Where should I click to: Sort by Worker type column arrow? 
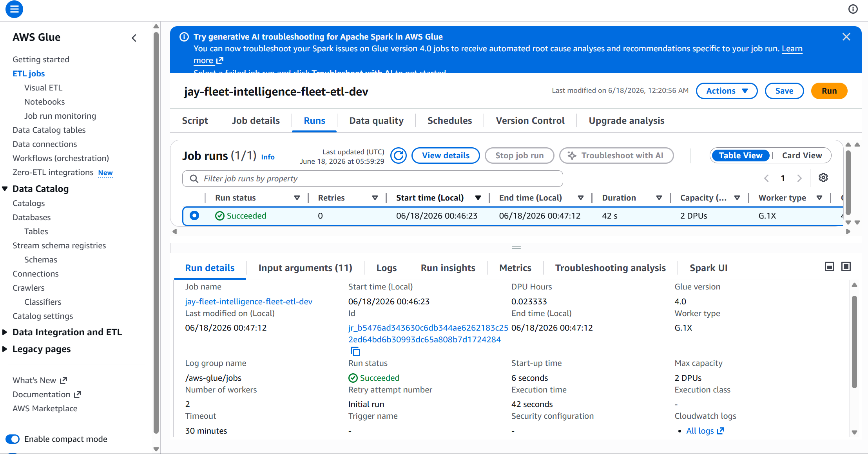[x=819, y=198]
